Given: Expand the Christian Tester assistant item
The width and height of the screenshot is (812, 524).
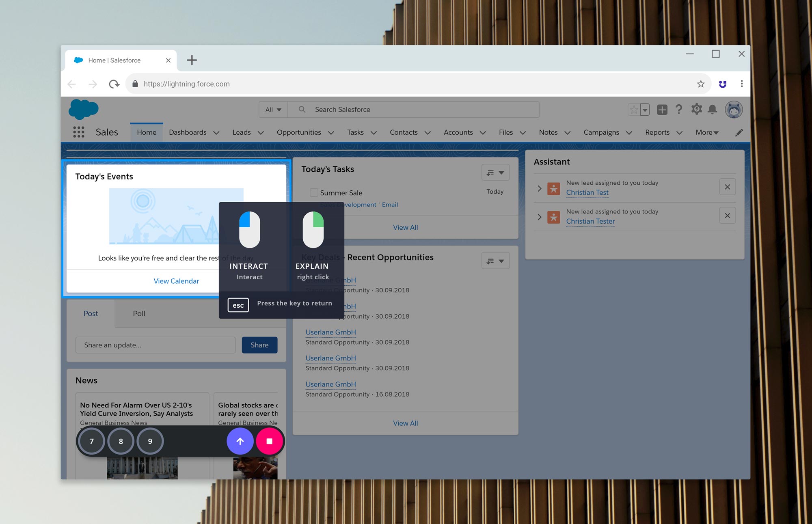Looking at the screenshot, I should tap(540, 217).
